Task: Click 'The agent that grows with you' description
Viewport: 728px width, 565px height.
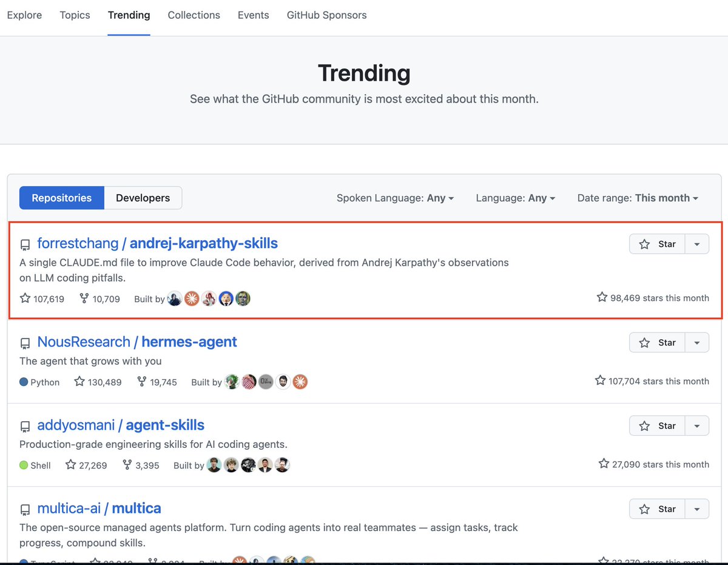Action: (x=90, y=361)
